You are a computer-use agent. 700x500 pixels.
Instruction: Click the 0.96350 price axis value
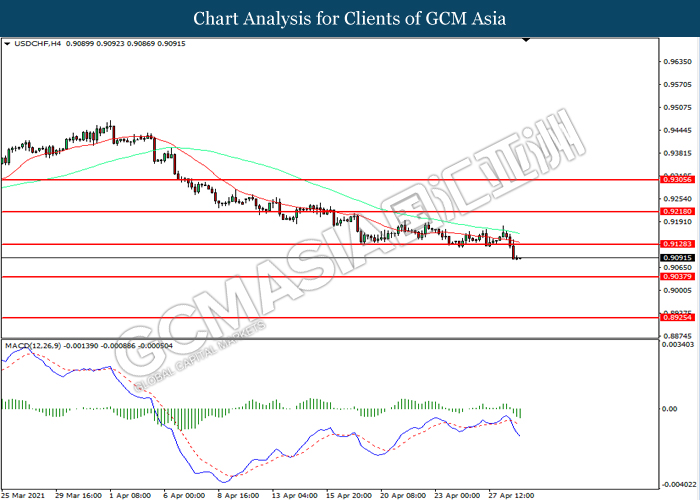coord(677,62)
